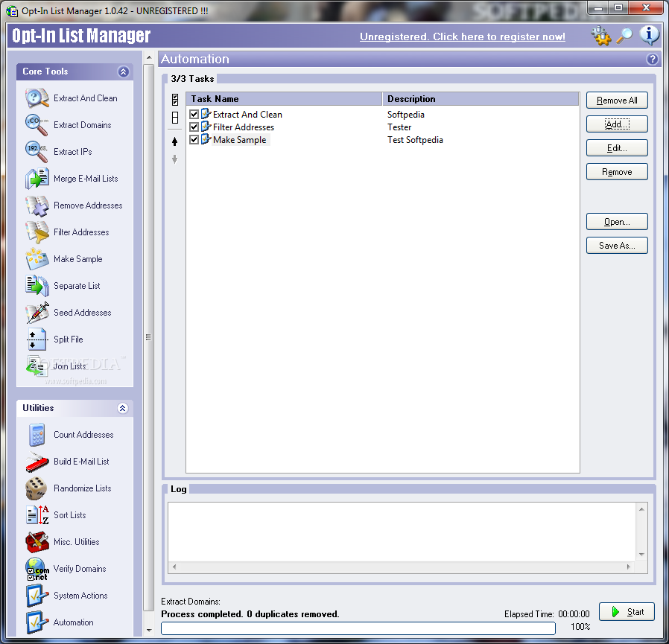Open the Separate List tool icon
The image size is (669, 644).
click(x=37, y=286)
